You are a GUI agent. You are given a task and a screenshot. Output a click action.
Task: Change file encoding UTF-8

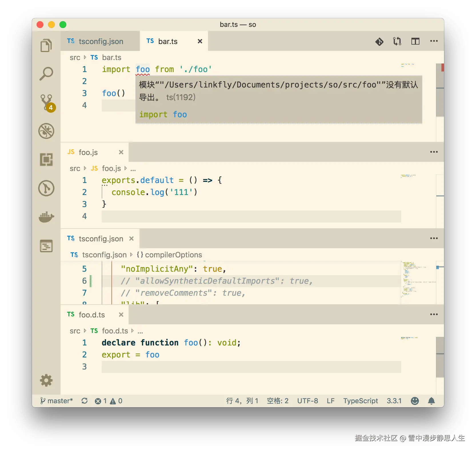coord(307,401)
